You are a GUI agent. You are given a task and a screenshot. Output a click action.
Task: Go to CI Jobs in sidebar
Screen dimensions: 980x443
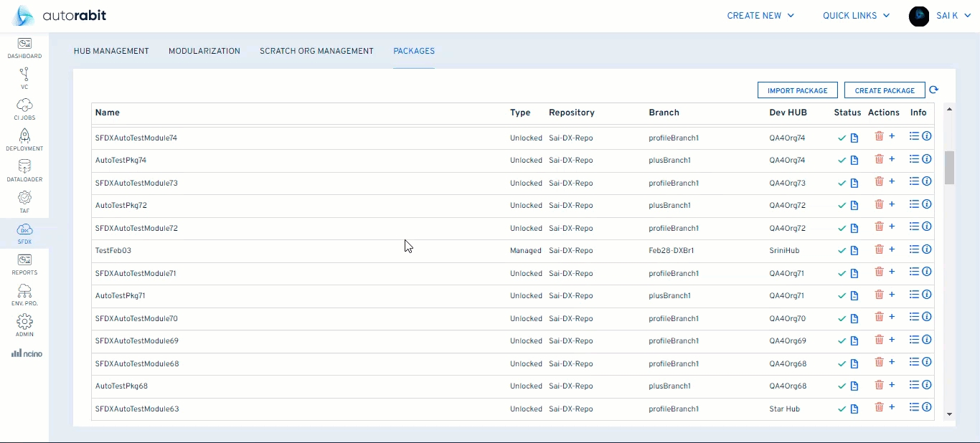click(24, 106)
